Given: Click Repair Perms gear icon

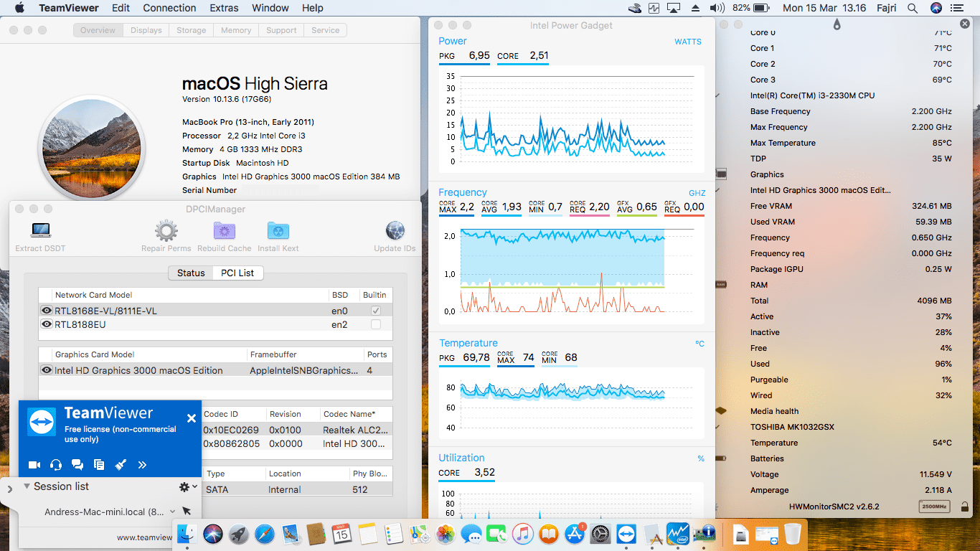Looking at the screenshot, I should coord(166,231).
